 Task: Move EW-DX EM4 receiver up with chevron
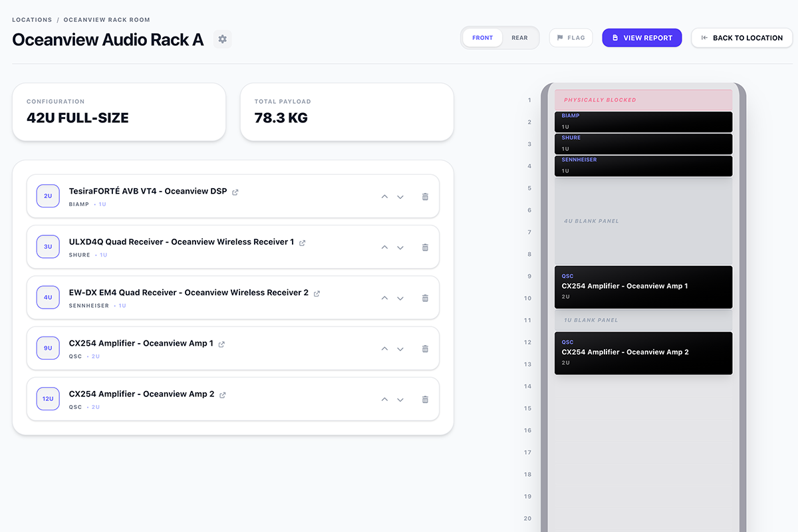click(384, 298)
